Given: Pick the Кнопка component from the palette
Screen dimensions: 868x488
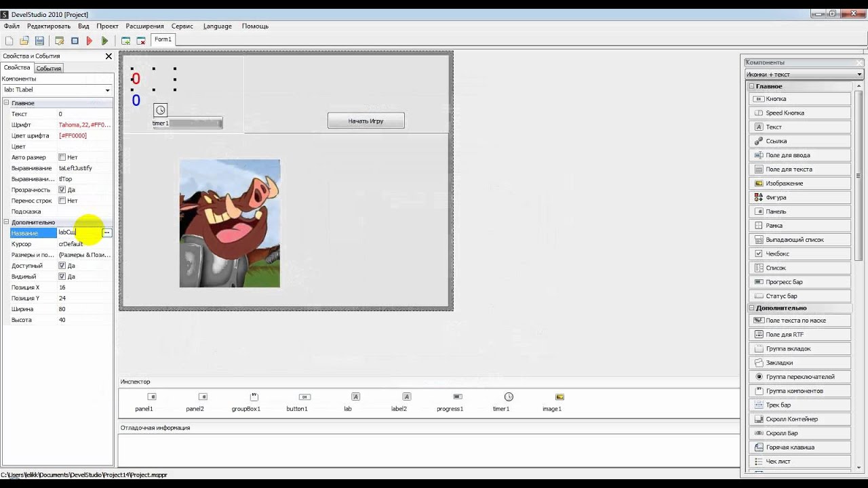Looking at the screenshot, I should coord(800,99).
